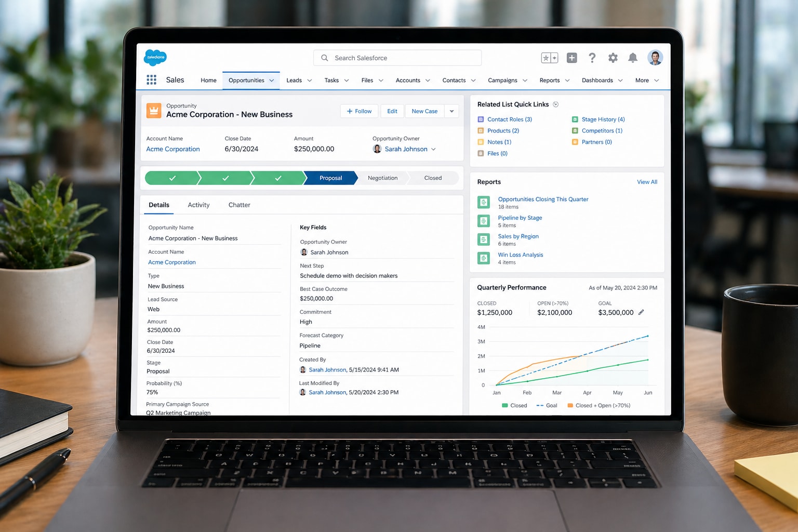Expand the Accounts menu chevron
This screenshot has width=798, height=532.
(x=428, y=81)
